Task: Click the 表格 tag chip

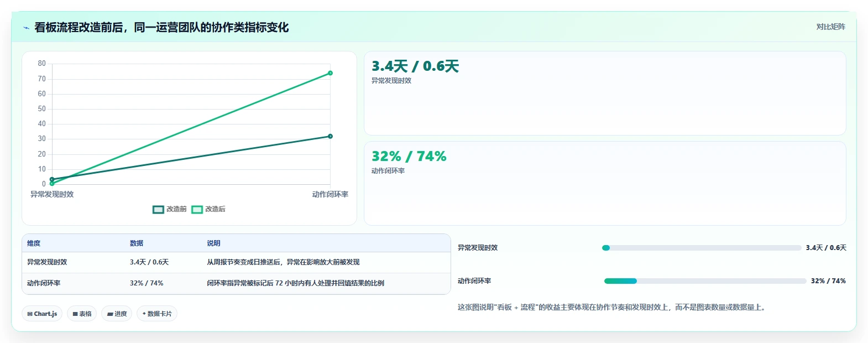Action: tap(82, 314)
